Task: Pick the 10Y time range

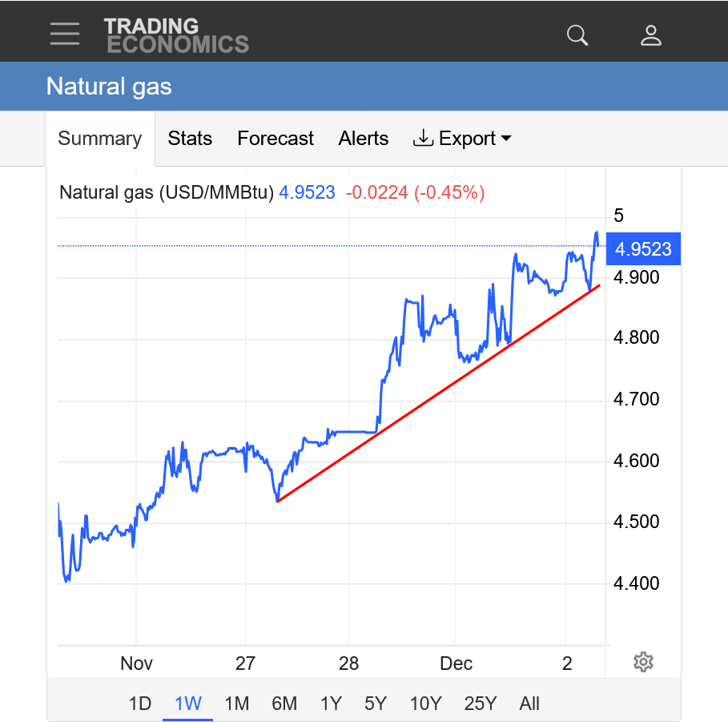Action: 425,704
